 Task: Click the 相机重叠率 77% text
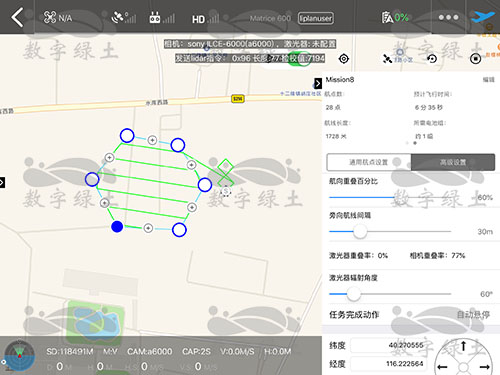[x=437, y=256]
